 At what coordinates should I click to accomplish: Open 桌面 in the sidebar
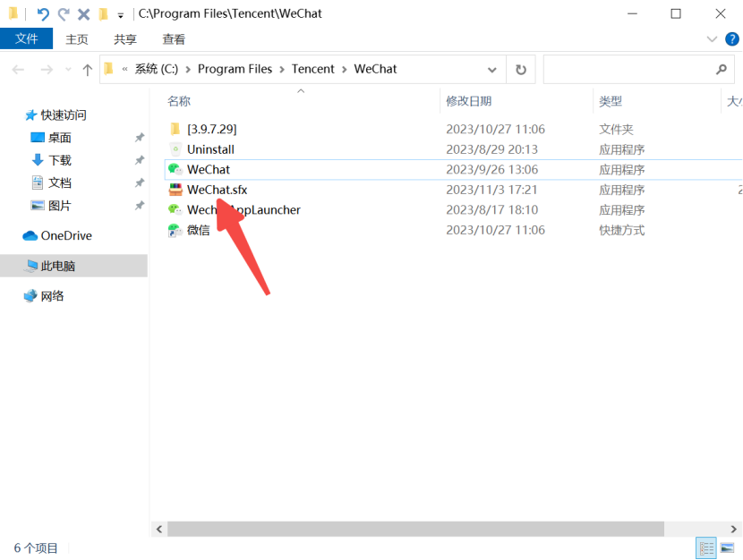[x=60, y=138]
